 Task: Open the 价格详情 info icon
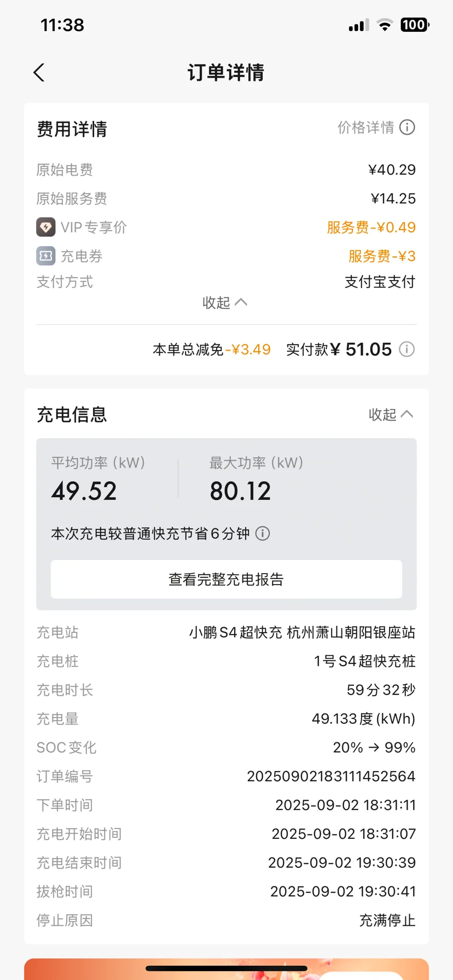click(407, 127)
